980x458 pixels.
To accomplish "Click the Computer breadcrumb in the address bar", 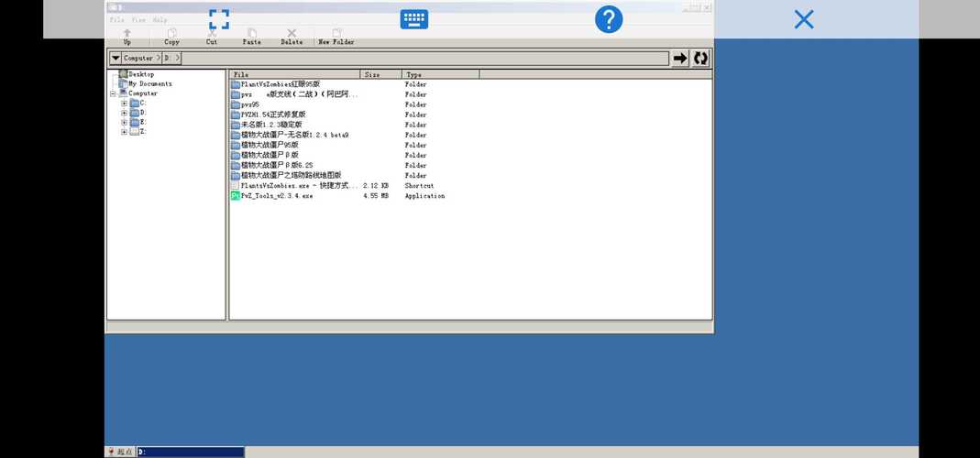I will tap(138, 58).
